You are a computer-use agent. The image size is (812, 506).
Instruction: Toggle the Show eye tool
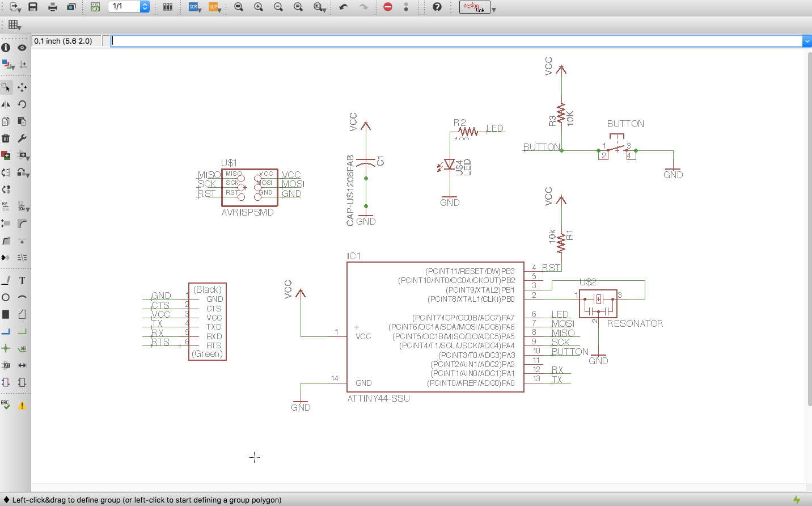click(22, 48)
